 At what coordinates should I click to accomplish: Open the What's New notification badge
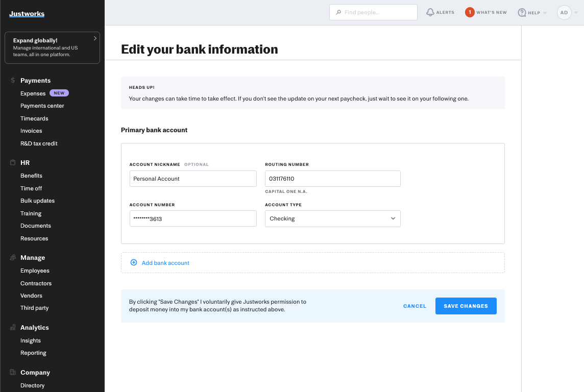470,12
